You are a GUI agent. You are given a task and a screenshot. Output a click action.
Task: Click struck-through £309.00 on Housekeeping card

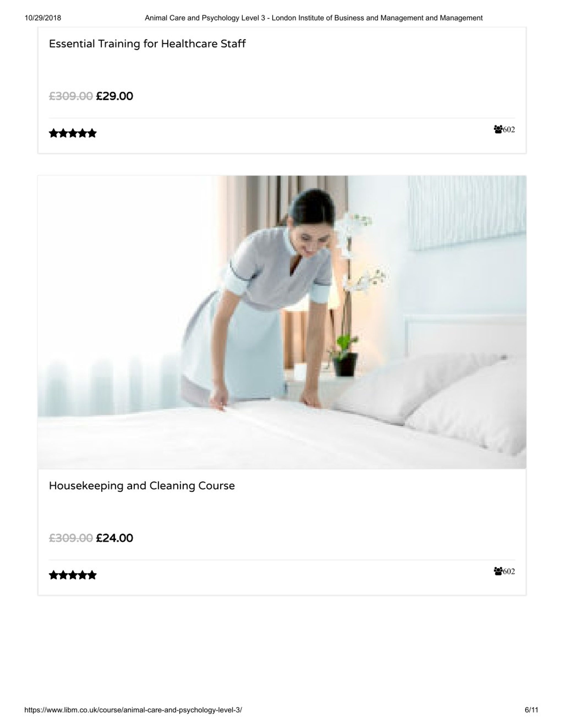click(x=71, y=538)
